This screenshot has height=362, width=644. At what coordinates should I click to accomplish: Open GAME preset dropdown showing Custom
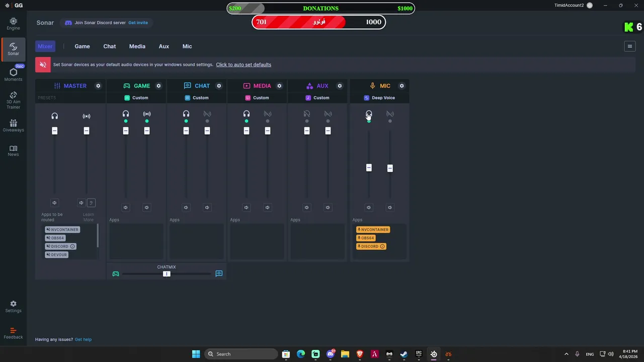[136, 98]
